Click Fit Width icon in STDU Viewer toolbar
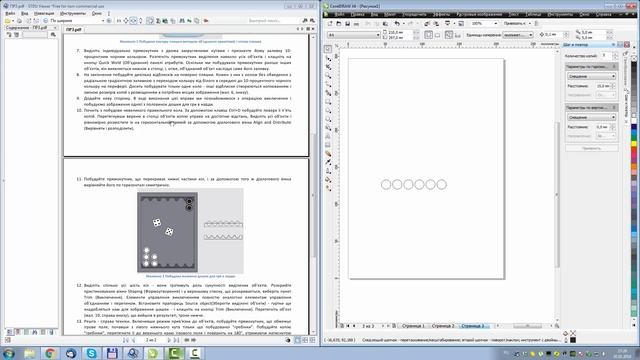Viewport: 640px width, 360px height. point(133,20)
